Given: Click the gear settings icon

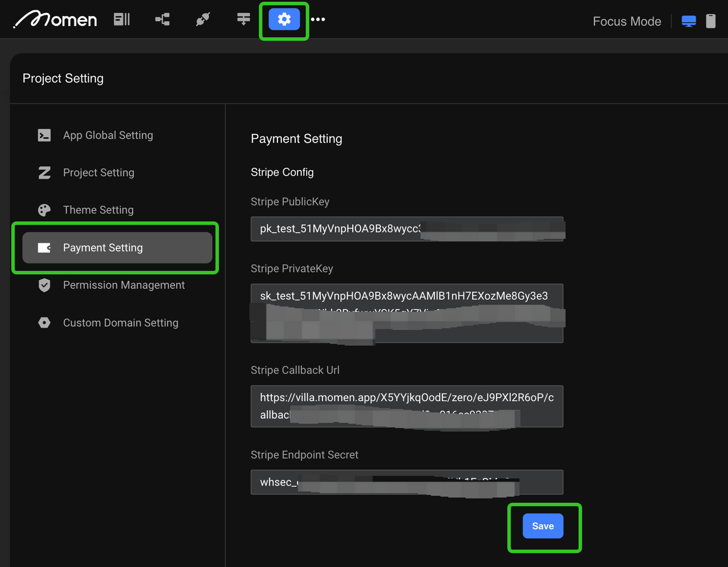Looking at the screenshot, I should coord(284,19).
